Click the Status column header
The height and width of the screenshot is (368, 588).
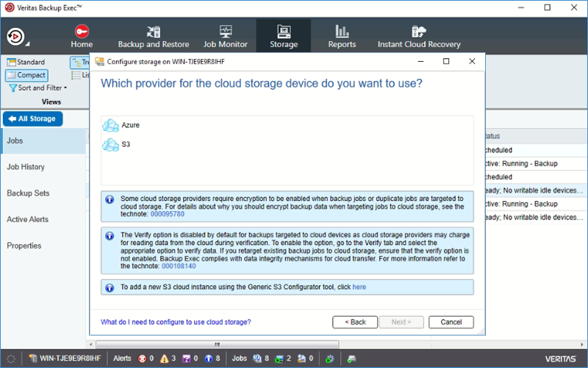(x=537, y=136)
